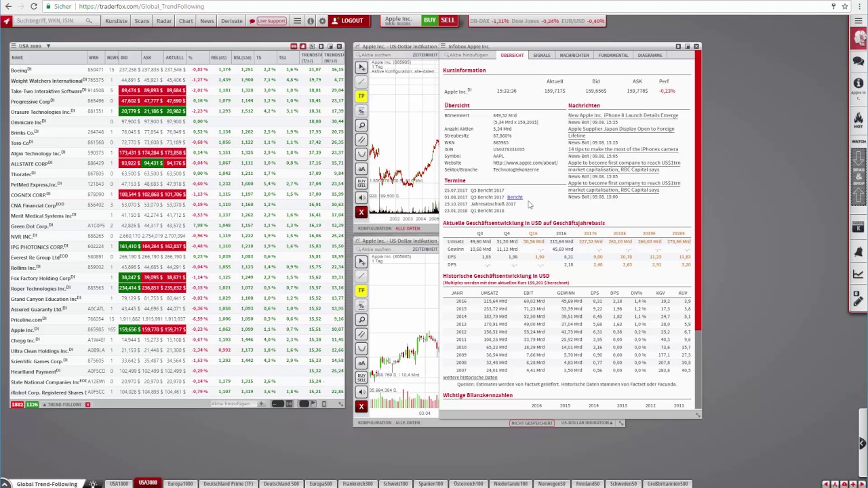Toggle the lightbulb icon in bottom bar
868x488 pixels.
[x=93, y=484]
